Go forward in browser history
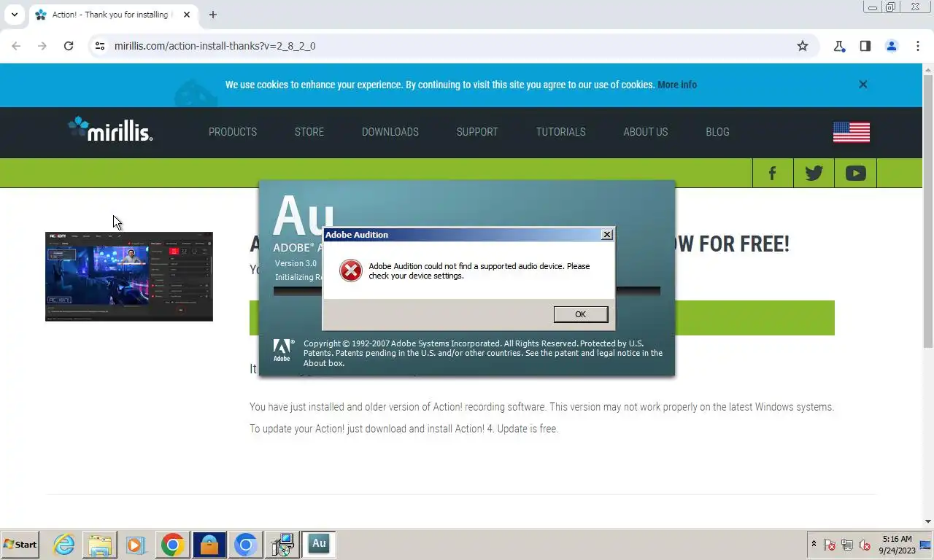 (42, 46)
